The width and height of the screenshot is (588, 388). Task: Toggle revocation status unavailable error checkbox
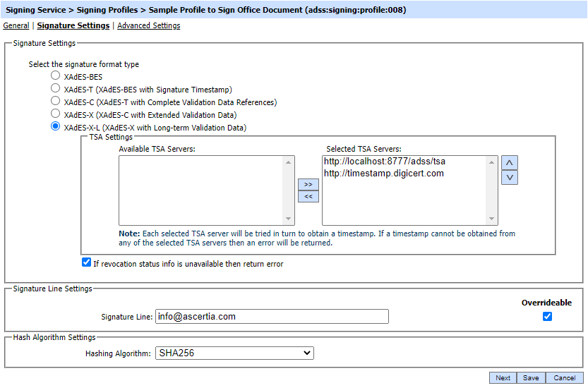point(86,263)
